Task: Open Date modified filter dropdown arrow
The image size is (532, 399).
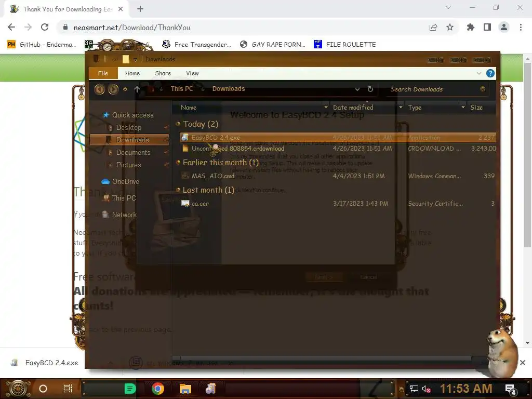Action: click(x=401, y=107)
